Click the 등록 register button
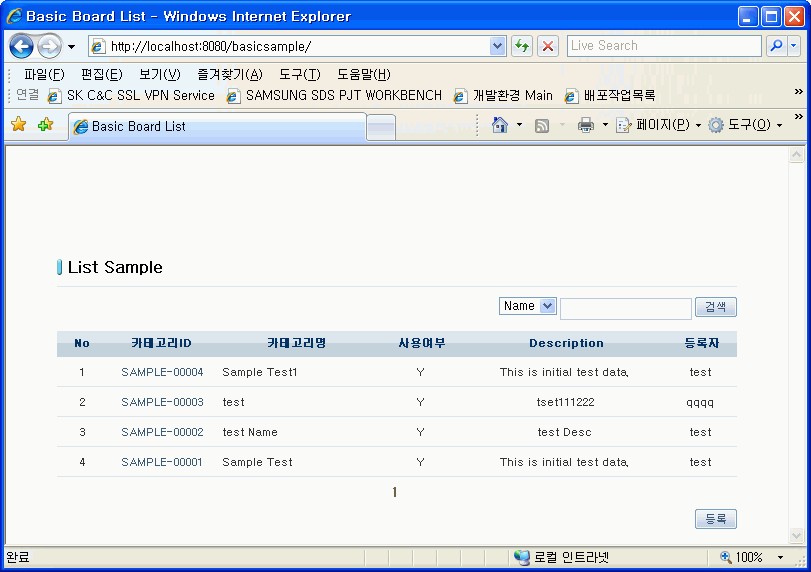The image size is (811, 572). click(715, 518)
